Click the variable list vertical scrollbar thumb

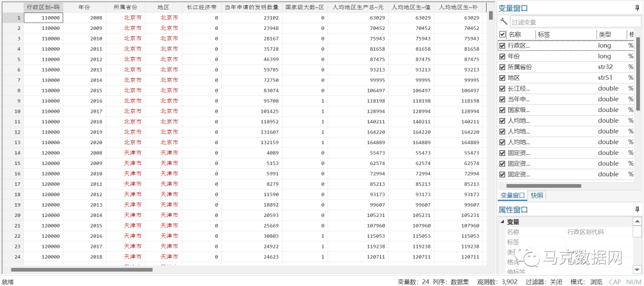[638, 74]
